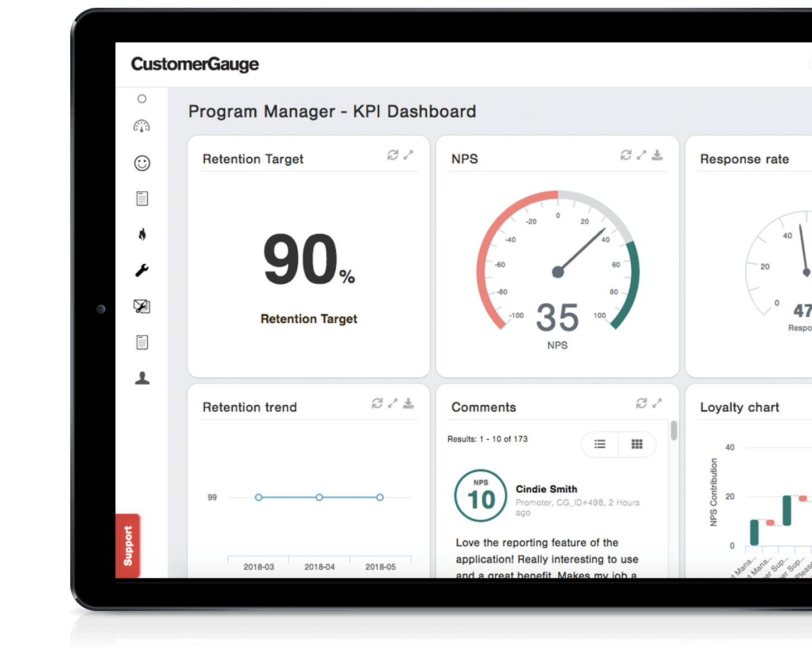Viewport: 812px width, 669px height.
Task: Click the user profile sidebar icon
Action: pyautogui.click(x=142, y=378)
